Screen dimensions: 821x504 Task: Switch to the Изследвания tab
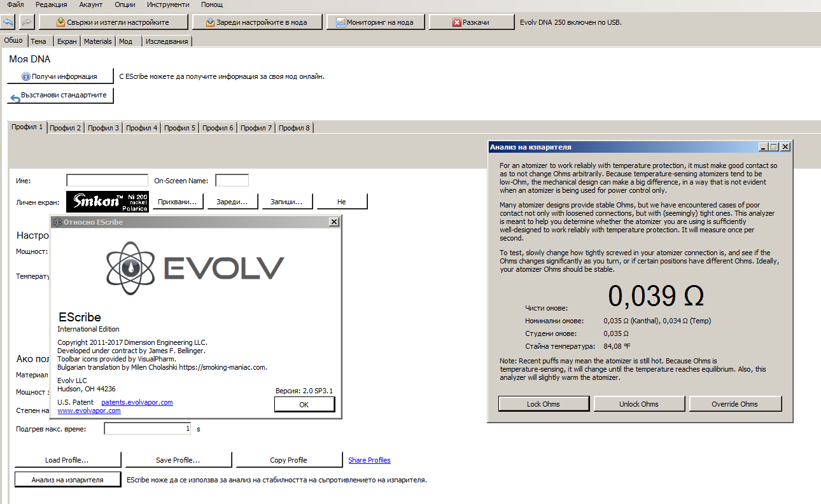pos(167,41)
